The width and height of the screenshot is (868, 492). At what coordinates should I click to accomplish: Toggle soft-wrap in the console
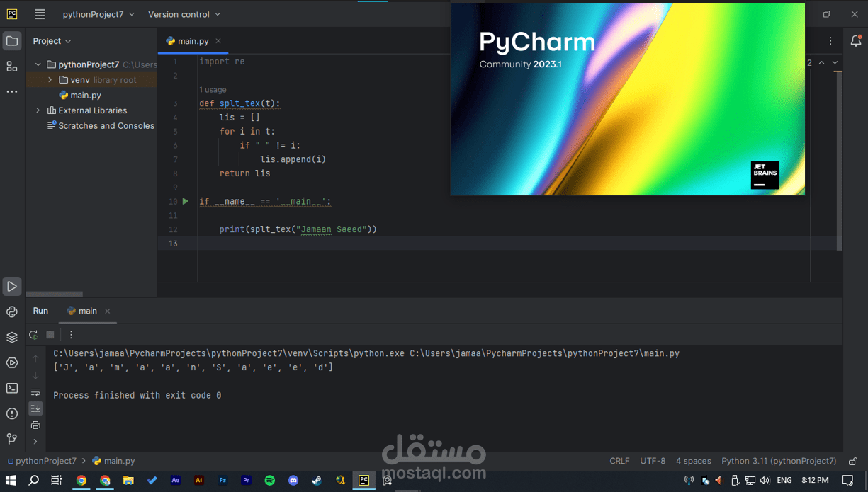[x=35, y=392]
